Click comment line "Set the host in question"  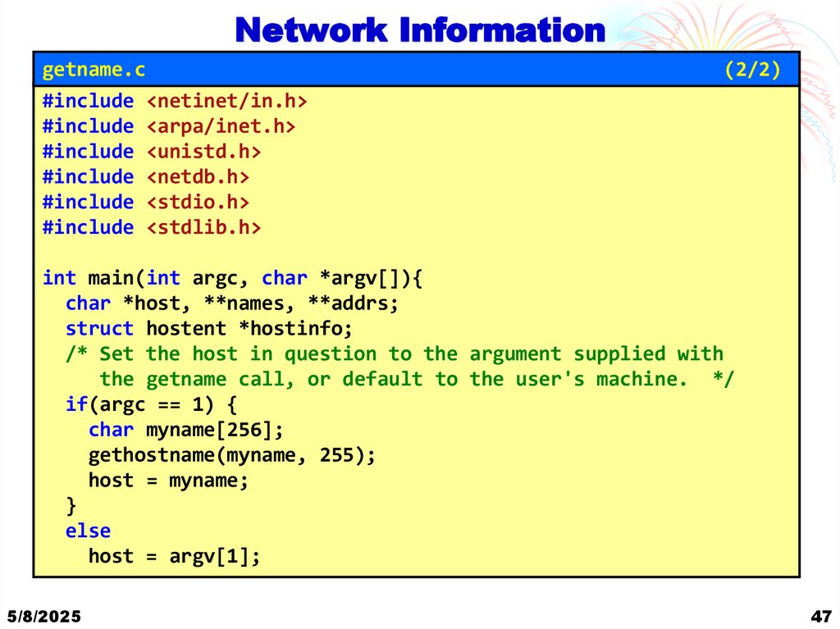click(x=395, y=353)
